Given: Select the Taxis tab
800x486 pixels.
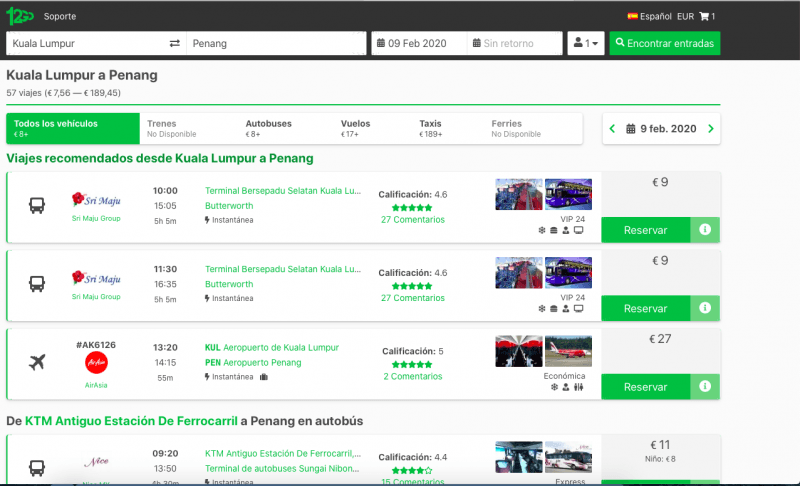Looking at the screenshot, I should pyautogui.click(x=431, y=129).
